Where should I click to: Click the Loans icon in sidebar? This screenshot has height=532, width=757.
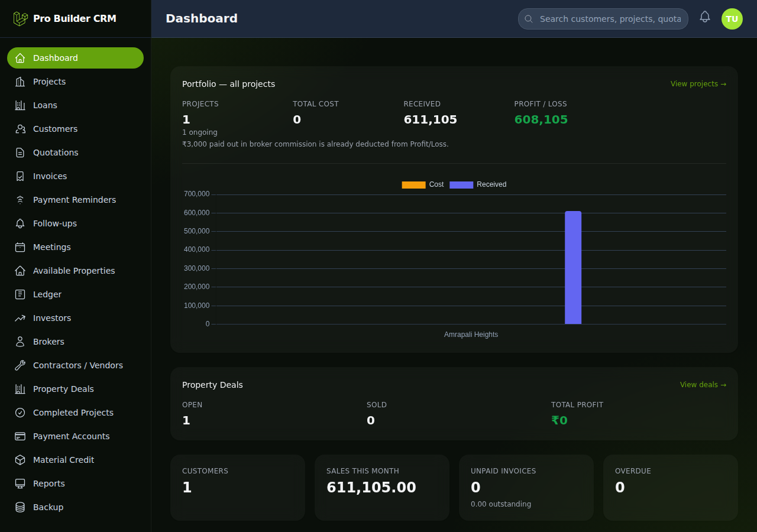pos(20,105)
